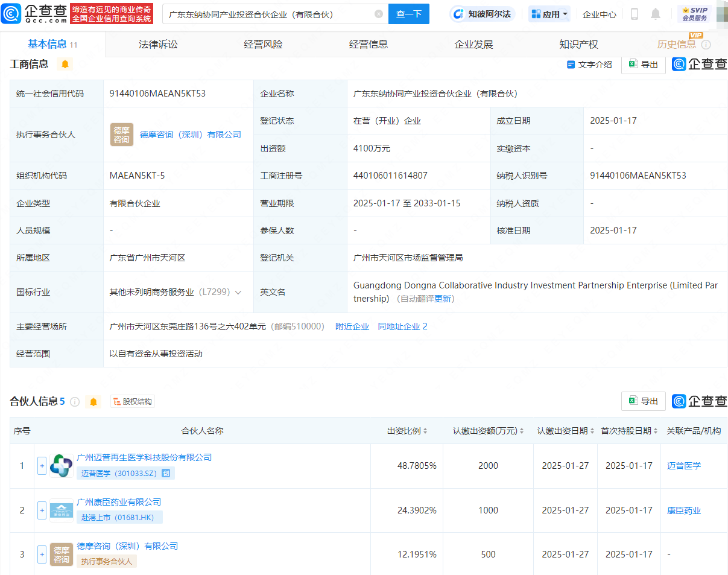Click the 查一下 search button
The width and height of the screenshot is (728, 575).
(x=409, y=14)
